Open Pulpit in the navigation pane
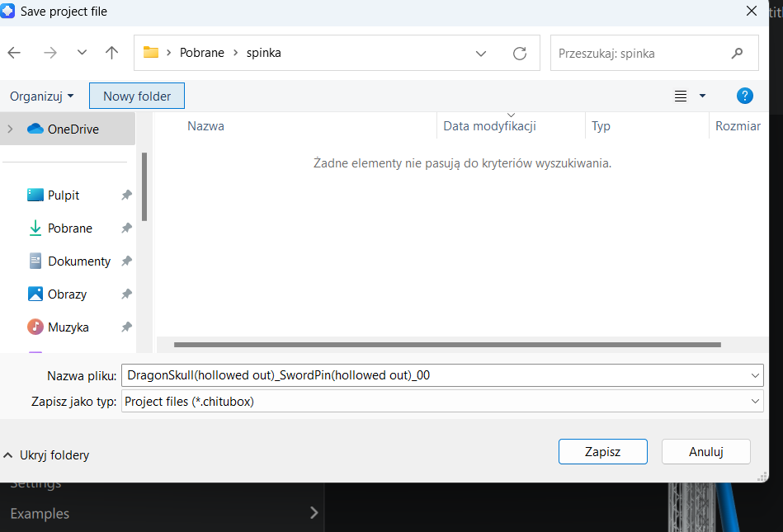783x532 pixels. pos(63,195)
